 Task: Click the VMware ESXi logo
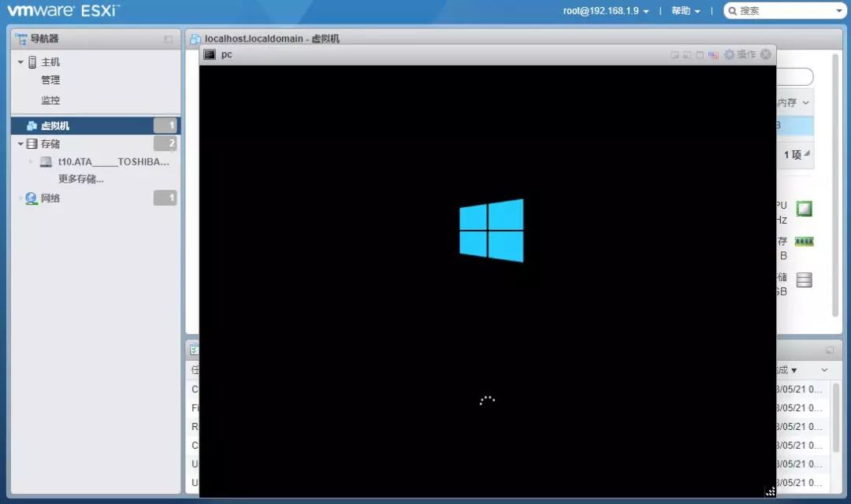63,10
